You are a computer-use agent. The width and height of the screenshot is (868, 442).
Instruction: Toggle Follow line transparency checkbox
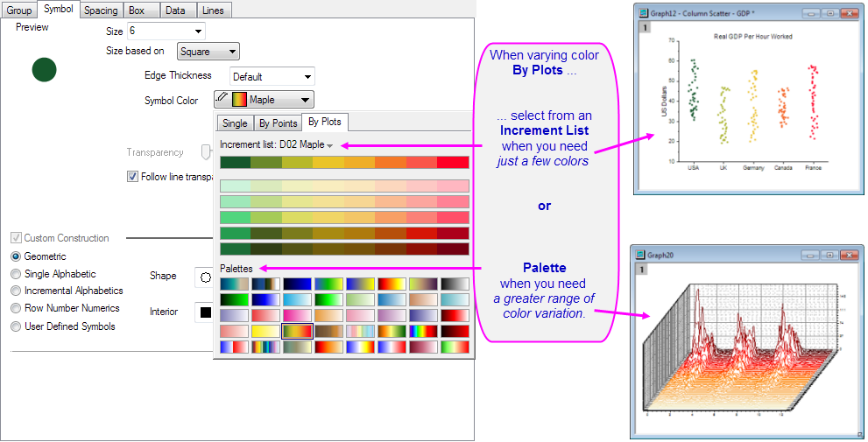tap(132, 177)
